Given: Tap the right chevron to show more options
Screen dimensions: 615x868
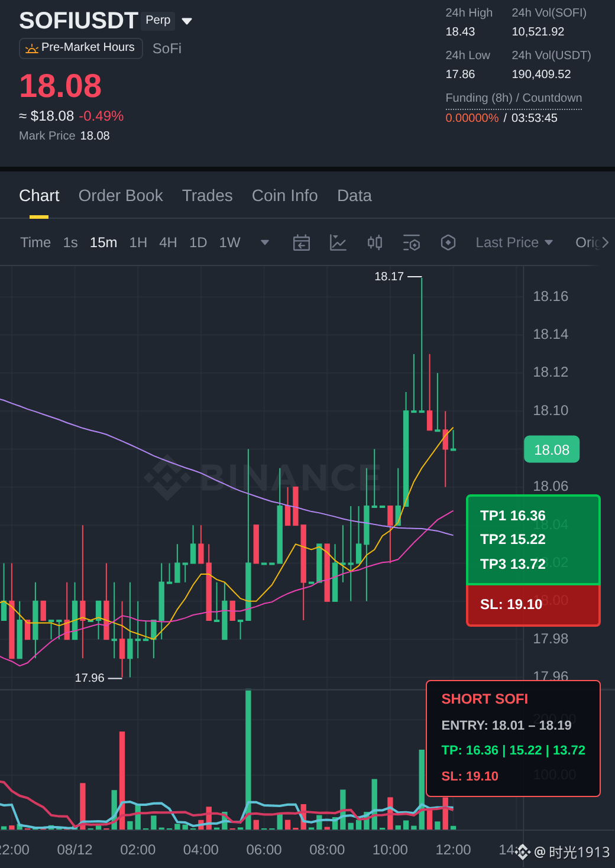Looking at the screenshot, I should point(605,242).
